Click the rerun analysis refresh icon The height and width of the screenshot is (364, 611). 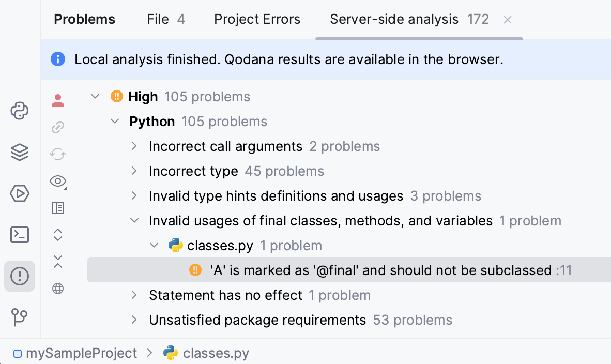pos(58,154)
